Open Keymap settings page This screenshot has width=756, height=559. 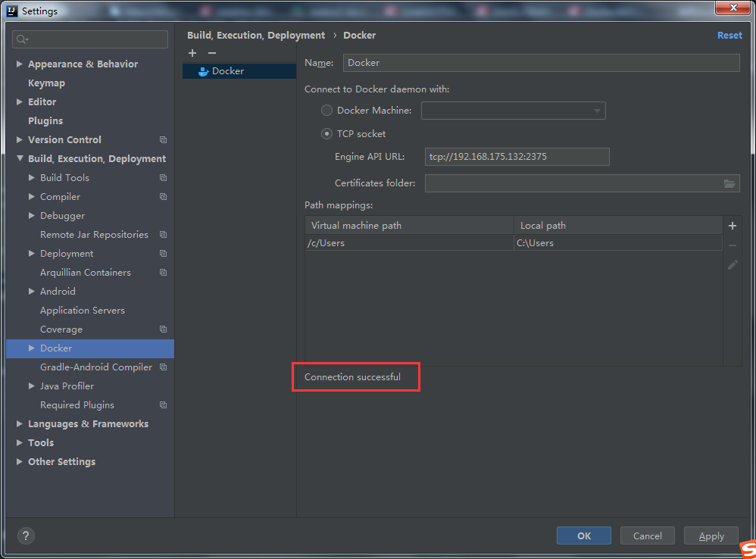tap(46, 83)
